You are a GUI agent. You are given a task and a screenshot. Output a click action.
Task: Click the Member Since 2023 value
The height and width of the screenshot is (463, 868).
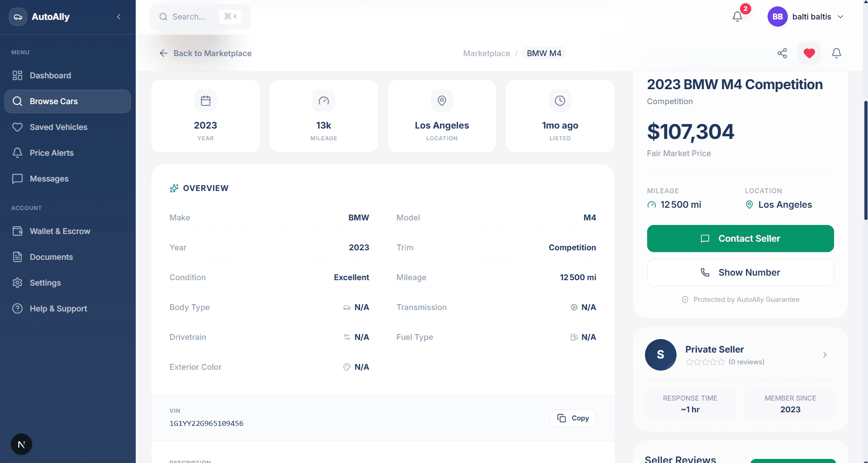[790, 410]
